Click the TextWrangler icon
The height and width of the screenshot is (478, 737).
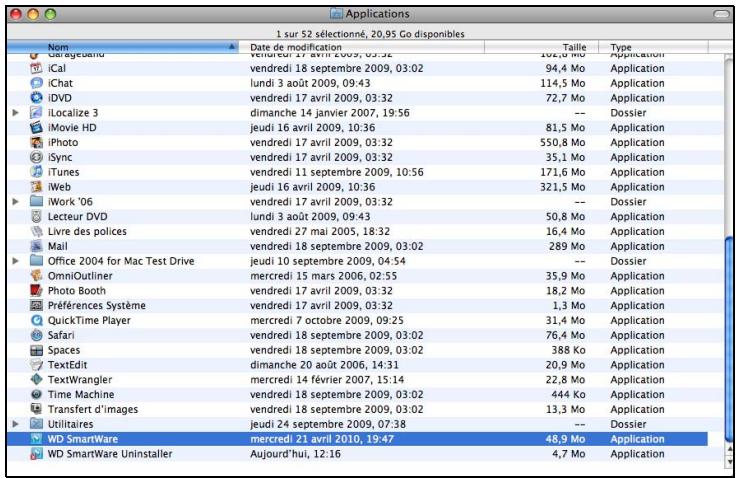[36, 380]
